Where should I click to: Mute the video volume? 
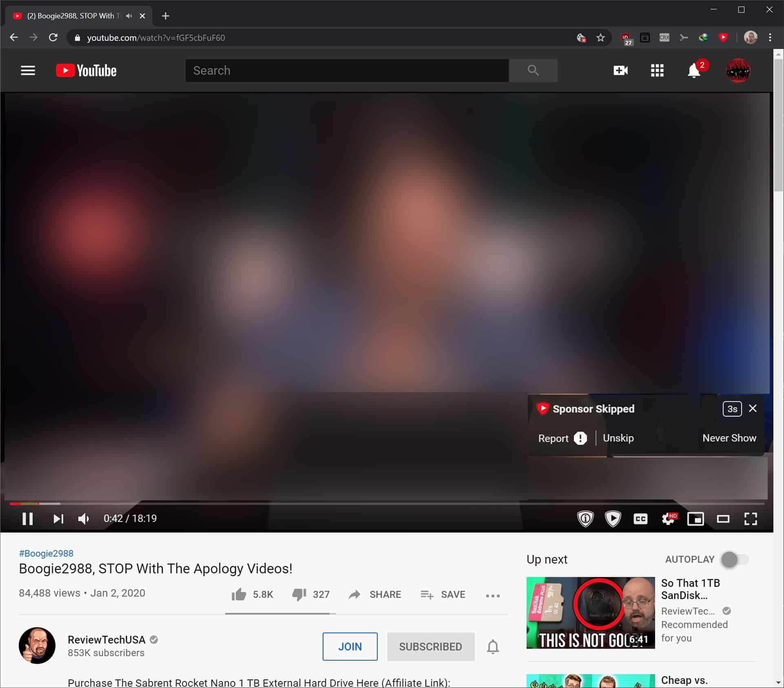point(83,519)
